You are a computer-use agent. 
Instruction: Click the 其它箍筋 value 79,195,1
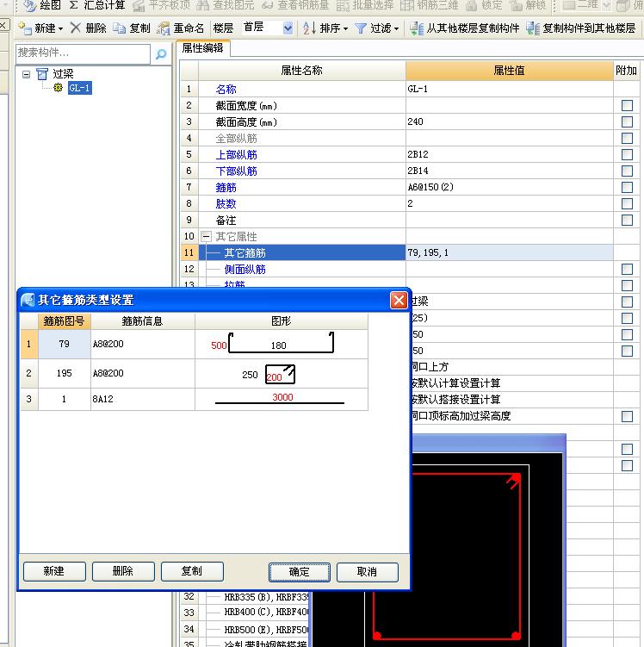click(509, 252)
